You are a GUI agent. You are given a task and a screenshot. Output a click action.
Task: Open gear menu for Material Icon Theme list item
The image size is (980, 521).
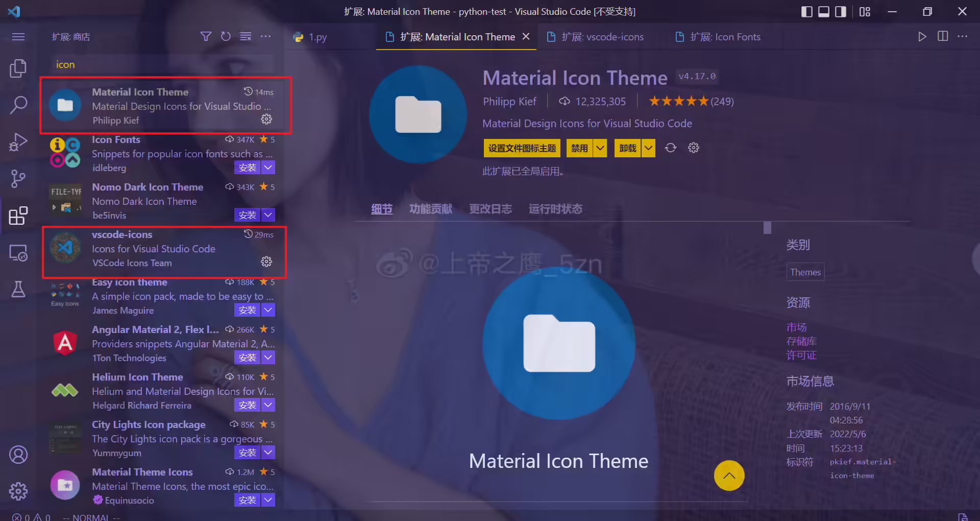[x=266, y=119]
